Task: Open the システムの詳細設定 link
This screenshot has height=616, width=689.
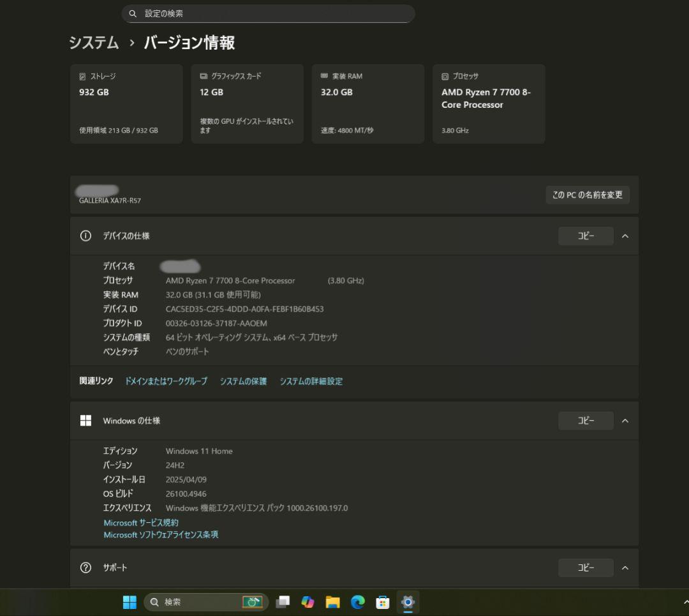Action: pos(311,380)
